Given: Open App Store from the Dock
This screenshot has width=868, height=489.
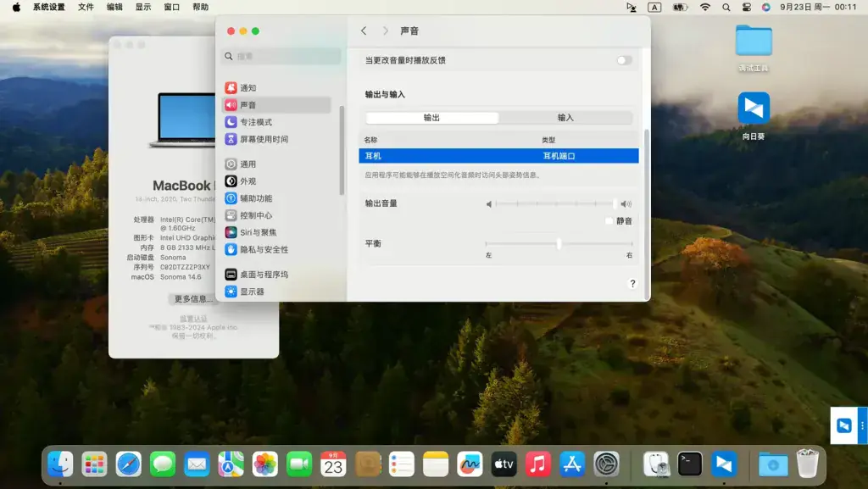Looking at the screenshot, I should pos(572,464).
